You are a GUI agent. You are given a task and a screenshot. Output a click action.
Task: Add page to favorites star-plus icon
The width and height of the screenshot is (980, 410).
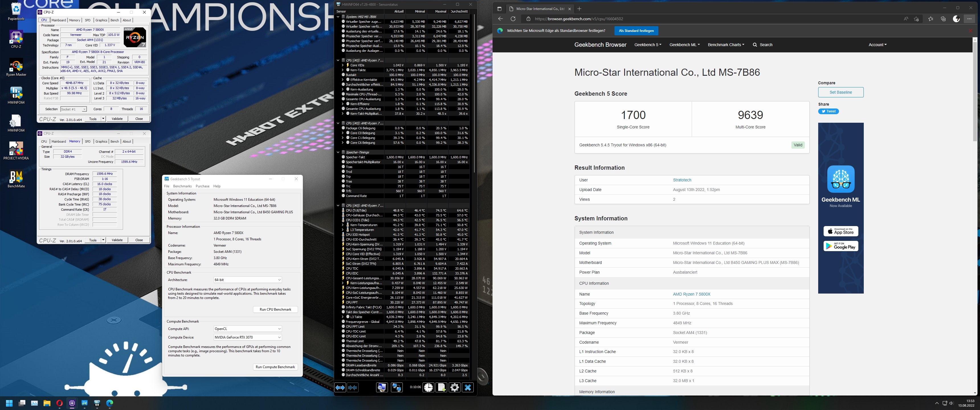click(916, 19)
